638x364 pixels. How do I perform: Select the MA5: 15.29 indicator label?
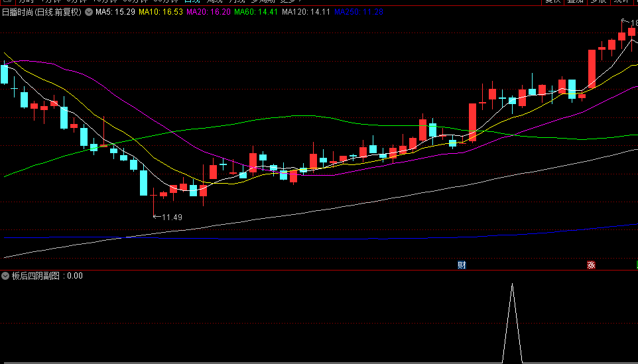(115, 12)
